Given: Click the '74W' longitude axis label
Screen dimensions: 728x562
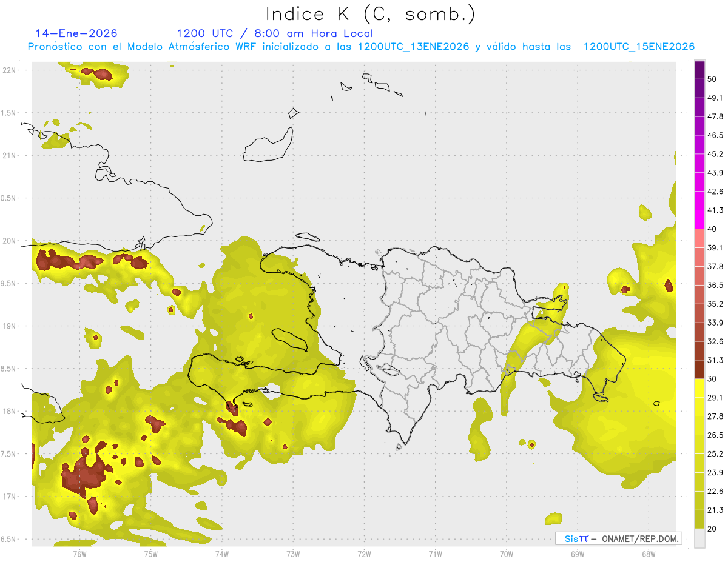Looking at the screenshot, I should coord(221,554).
